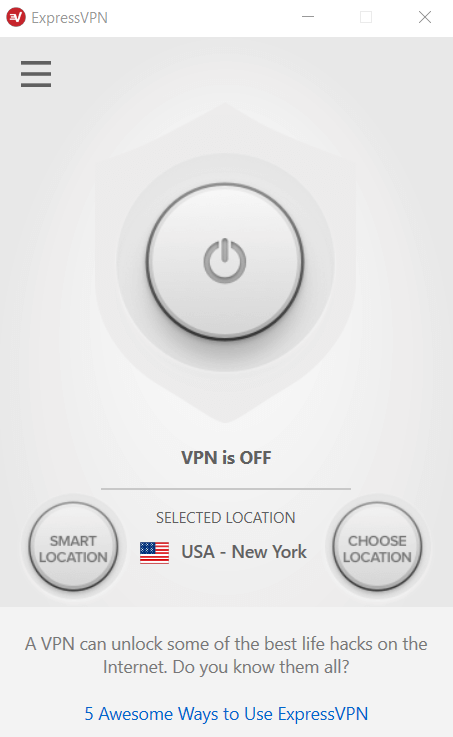Open the hamburger menu
Screen dimensions: 453x737
click(36, 74)
